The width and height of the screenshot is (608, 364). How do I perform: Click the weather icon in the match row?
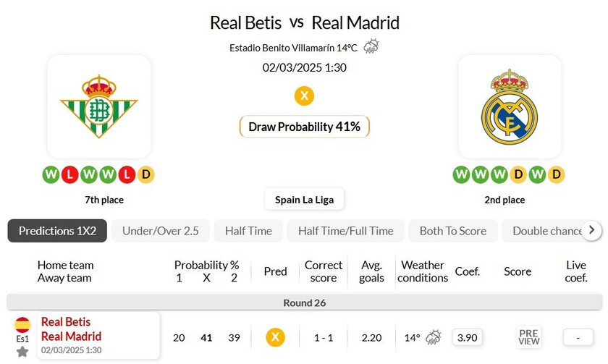tap(434, 337)
